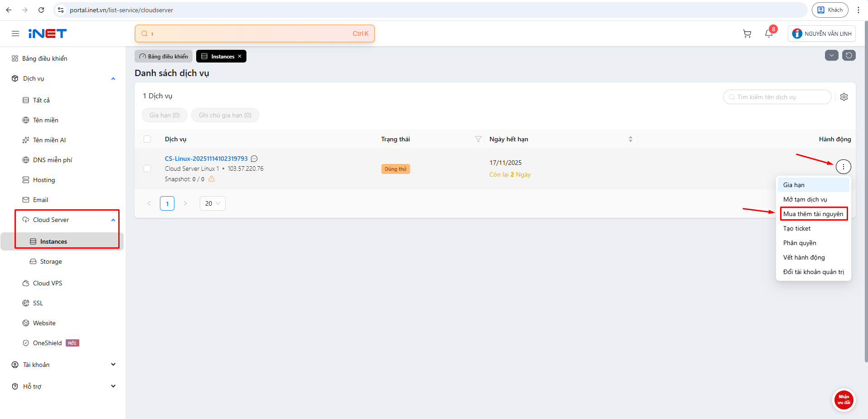
Task: Click the iNET logo
Action: pyautogui.click(x=47, y=34)
